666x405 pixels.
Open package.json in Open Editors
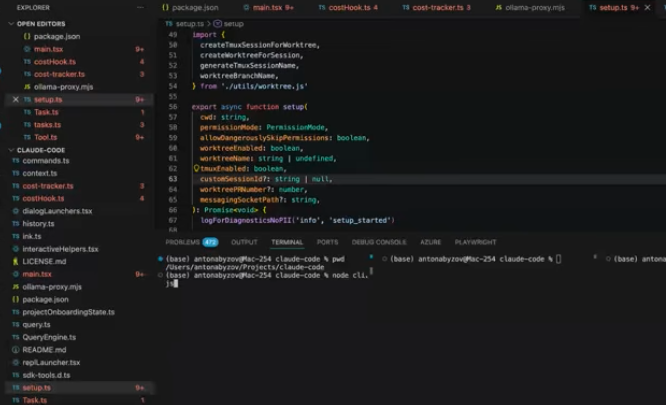(56, 37)
